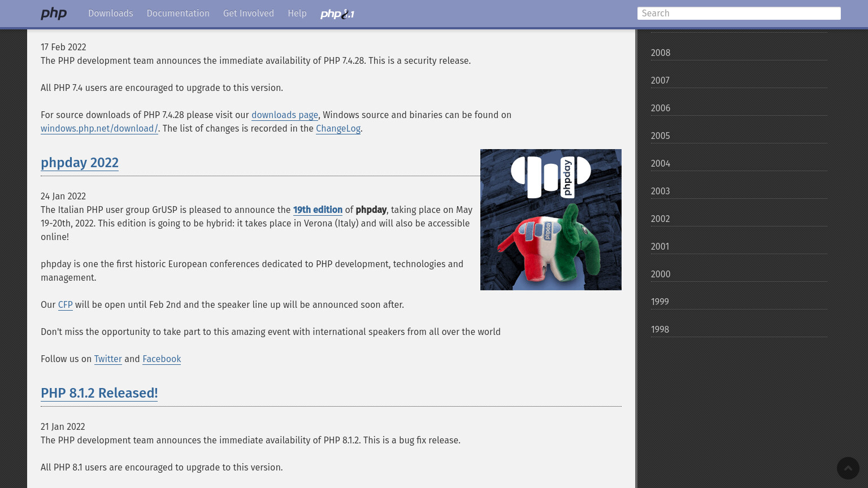Follow the 19th edition link
868x488 pixels.
click(318, 210)
